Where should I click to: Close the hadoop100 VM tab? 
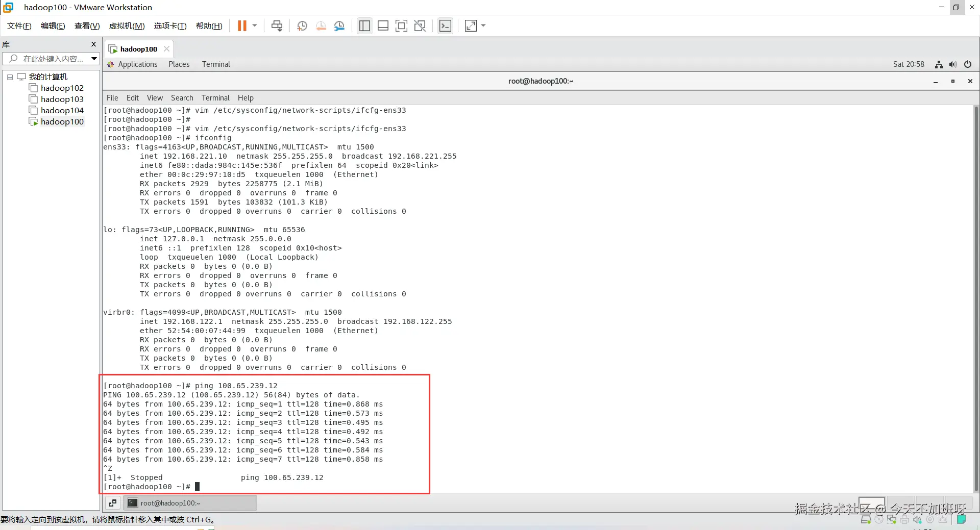[166, 49]
